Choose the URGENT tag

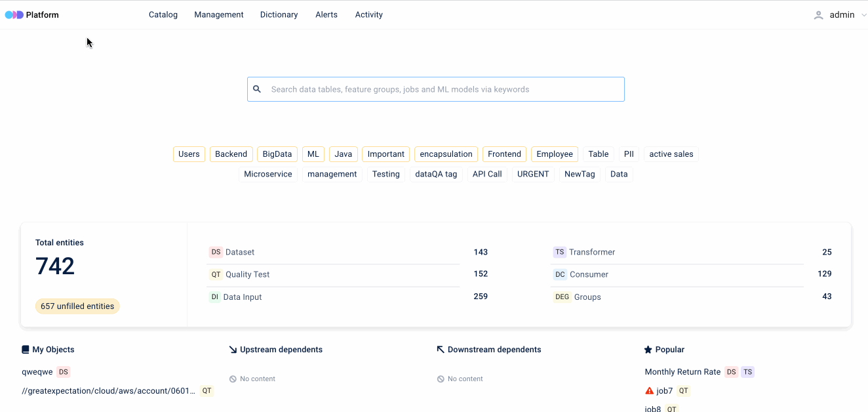(533, 174)
